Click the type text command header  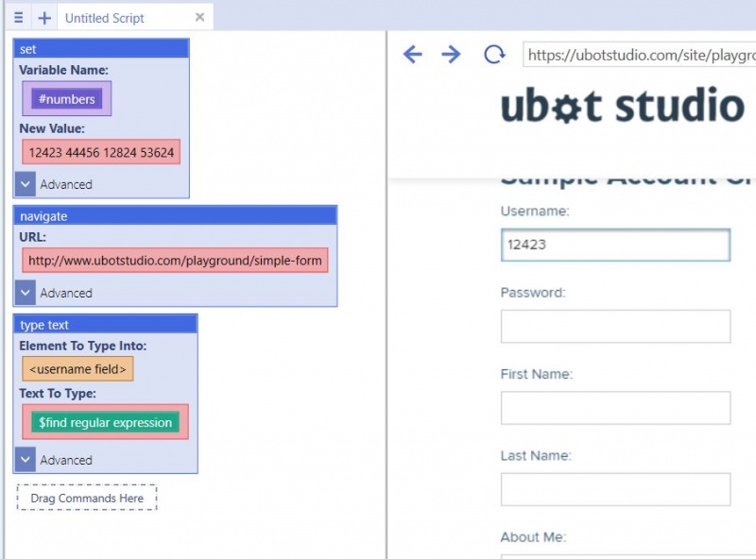point(106,325)
